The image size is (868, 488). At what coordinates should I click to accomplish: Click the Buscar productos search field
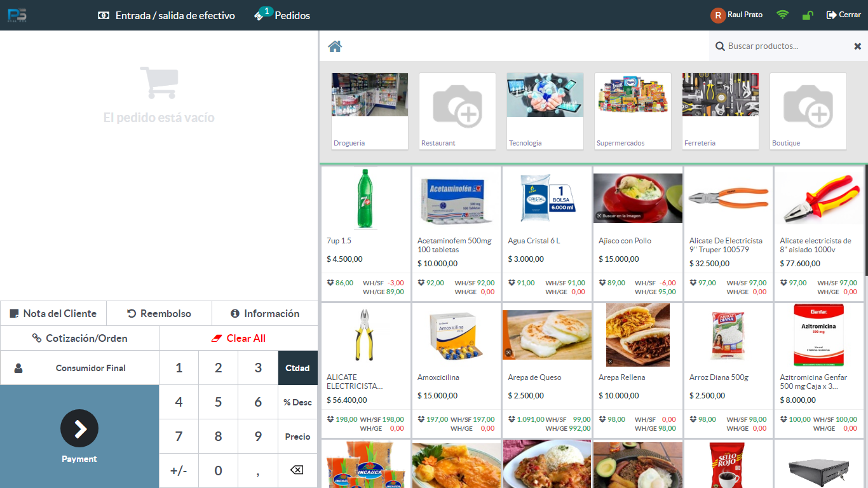click(x=785, y=46)
